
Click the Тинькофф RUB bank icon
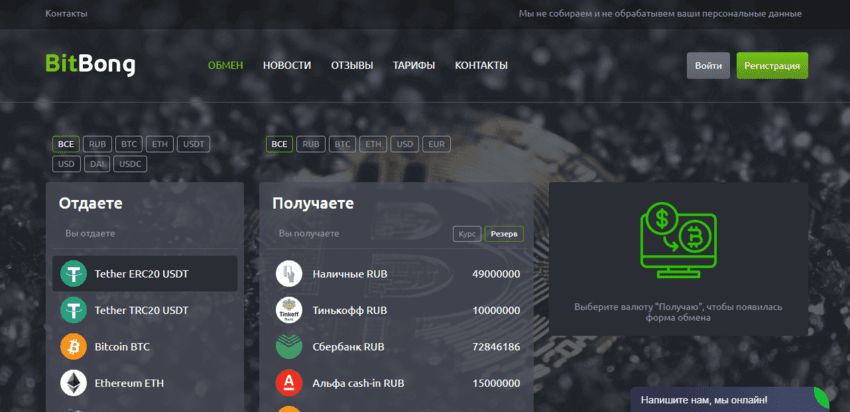click(289, 310)
